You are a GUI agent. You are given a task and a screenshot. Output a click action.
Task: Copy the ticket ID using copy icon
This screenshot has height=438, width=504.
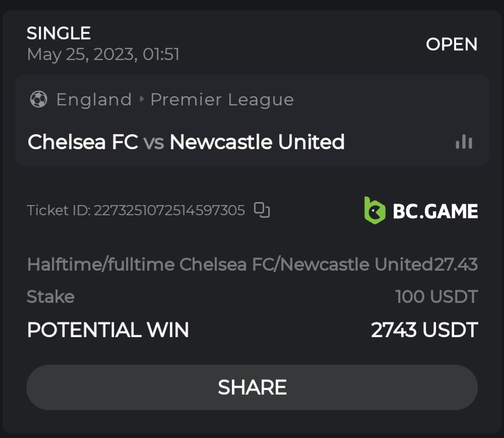262,210
